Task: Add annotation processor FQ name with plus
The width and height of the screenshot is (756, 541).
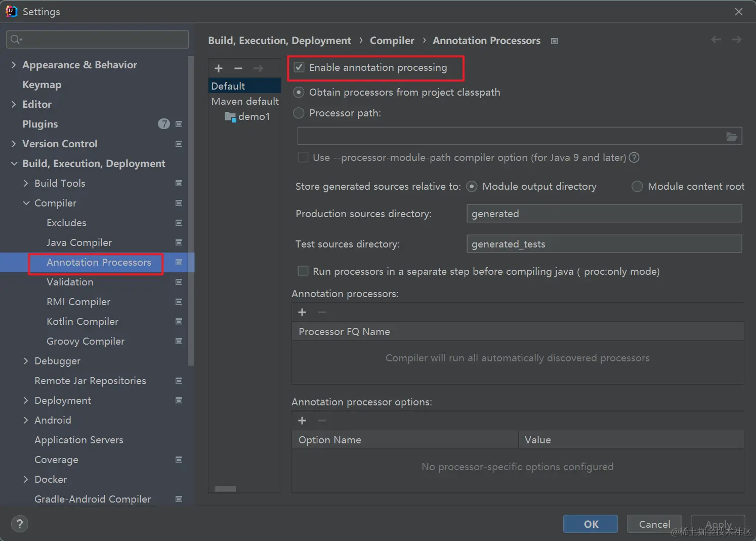Action: [x=302, y=312]
